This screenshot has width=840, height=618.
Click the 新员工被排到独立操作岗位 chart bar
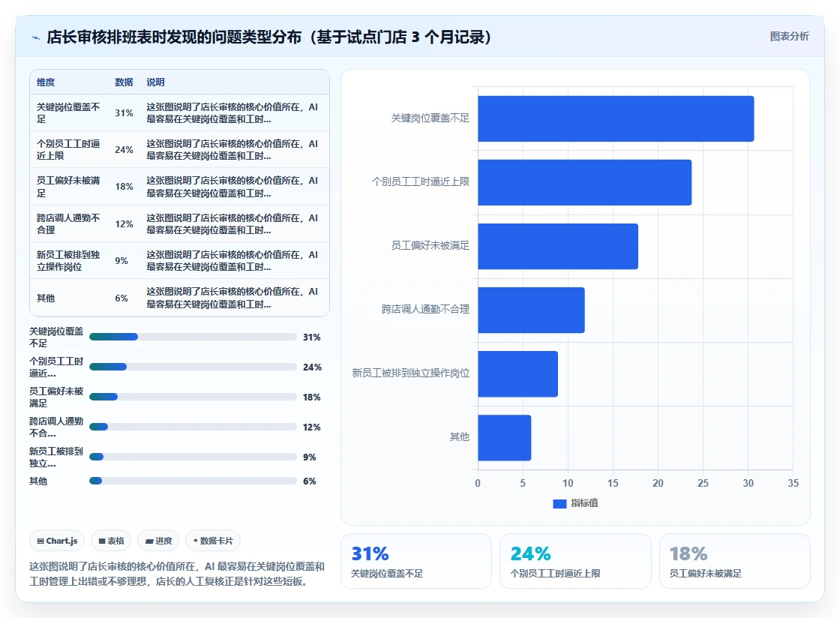click(517, 373)
